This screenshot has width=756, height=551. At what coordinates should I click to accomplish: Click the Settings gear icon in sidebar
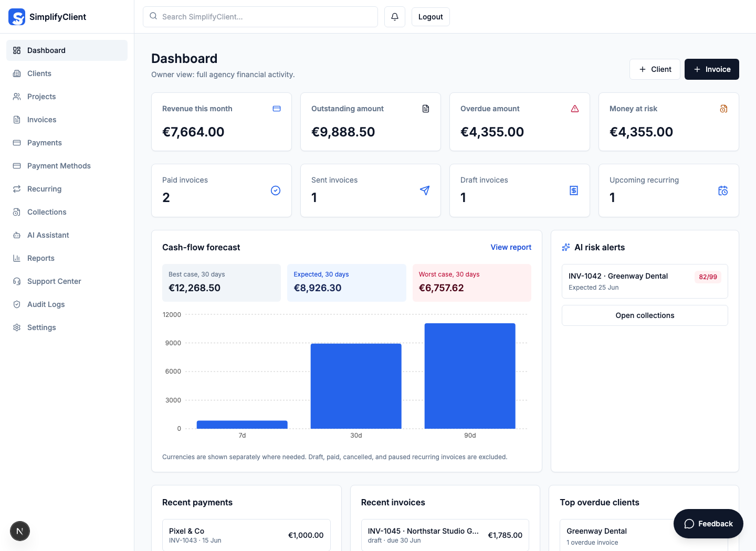(x=17, y=327)
